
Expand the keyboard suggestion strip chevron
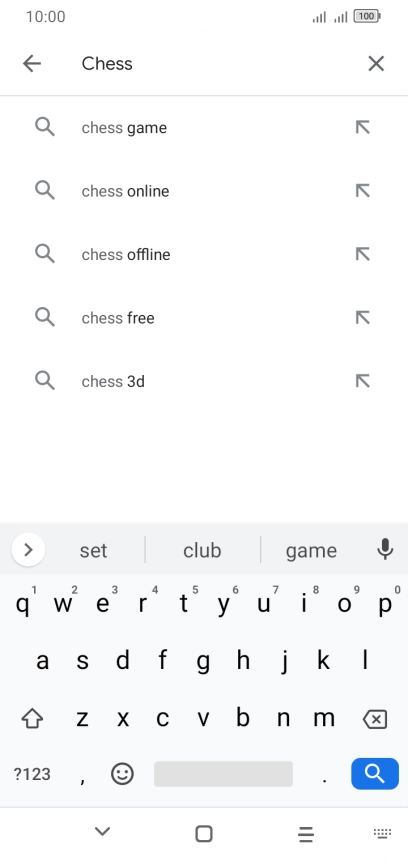click(28, 549)
